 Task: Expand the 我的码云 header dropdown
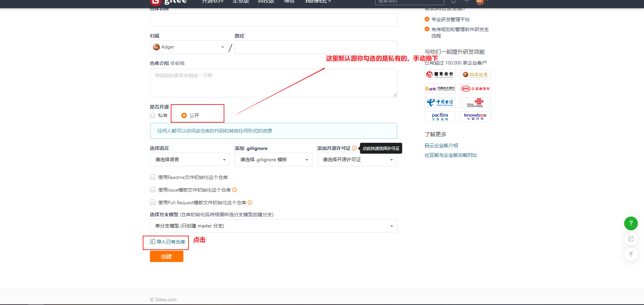(318, 2)
